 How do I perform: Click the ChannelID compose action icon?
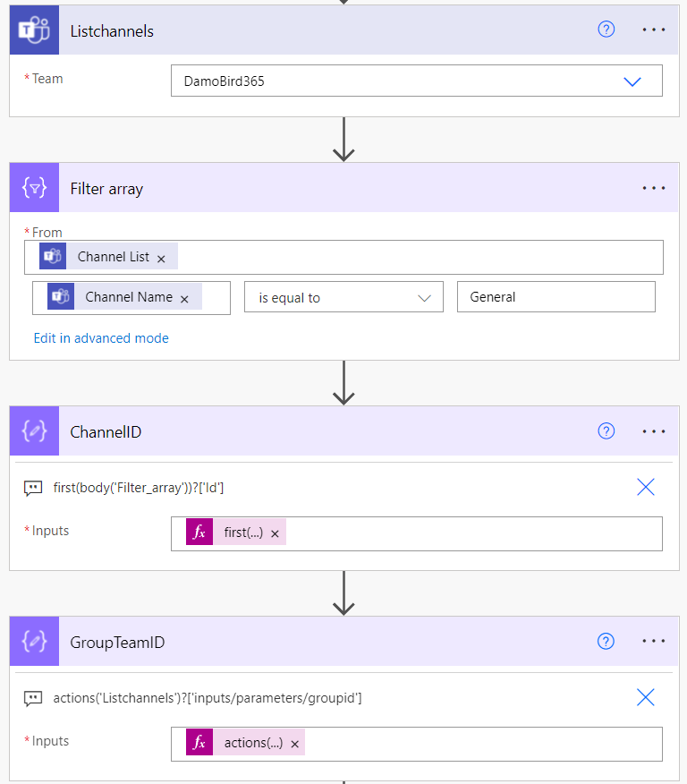[34, 431]
